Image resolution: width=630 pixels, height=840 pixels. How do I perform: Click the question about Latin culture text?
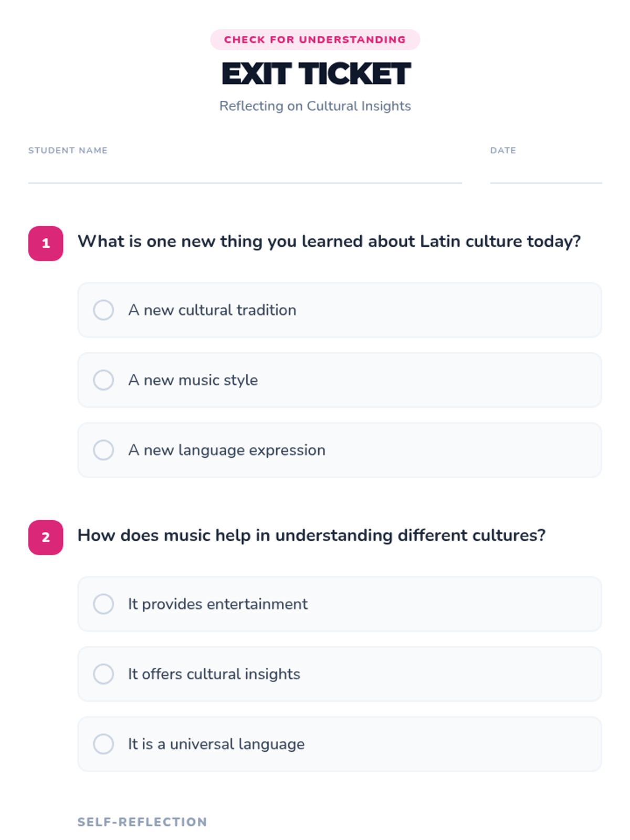point(329,241)
